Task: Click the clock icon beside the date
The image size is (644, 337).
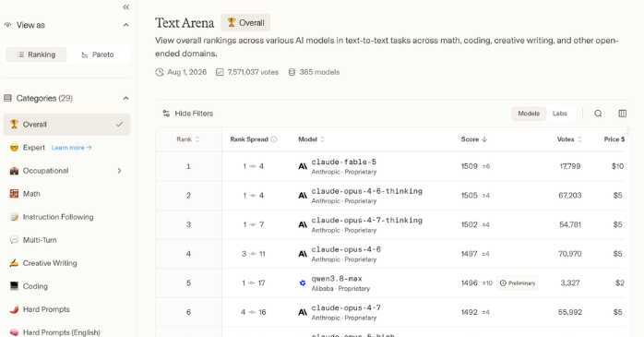Action: tap(160, 72)
